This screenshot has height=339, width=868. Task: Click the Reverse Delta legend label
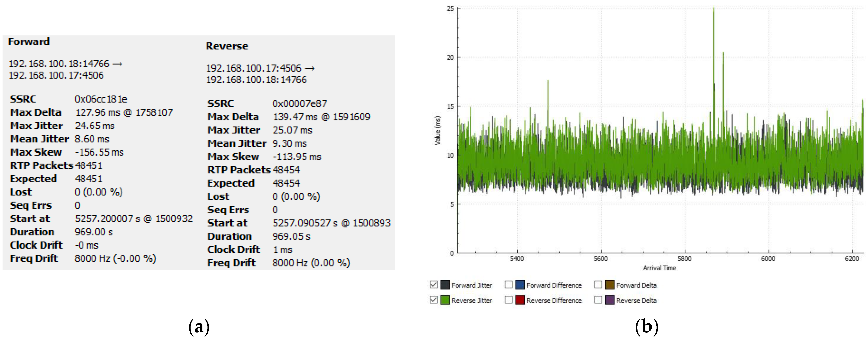(636, 301)
